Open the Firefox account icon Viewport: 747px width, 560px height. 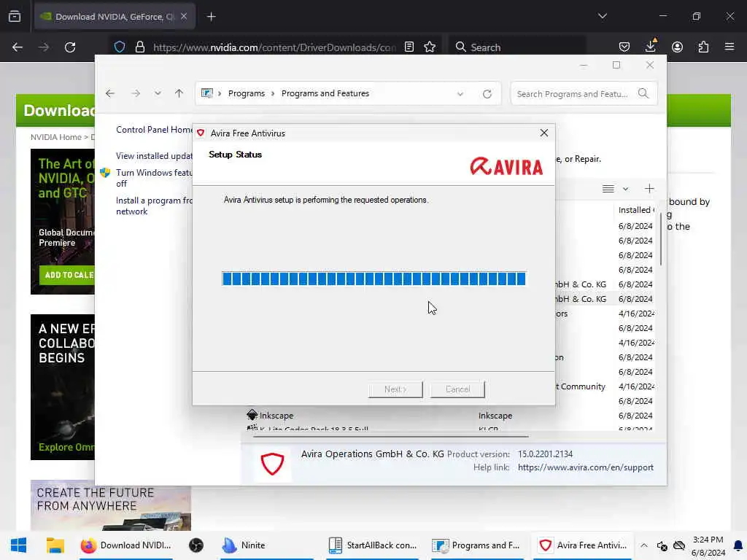677,47
